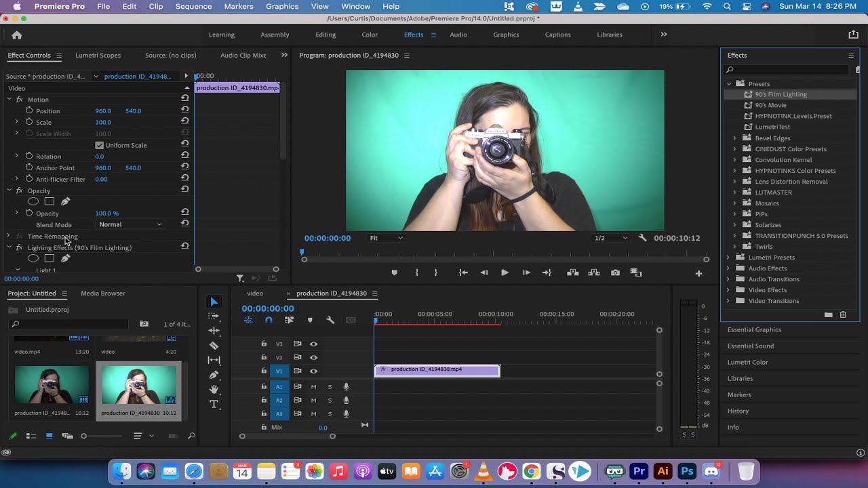Open the Markers menu
Viewport: 868px width, 488px height.
(x=238, y=6)
